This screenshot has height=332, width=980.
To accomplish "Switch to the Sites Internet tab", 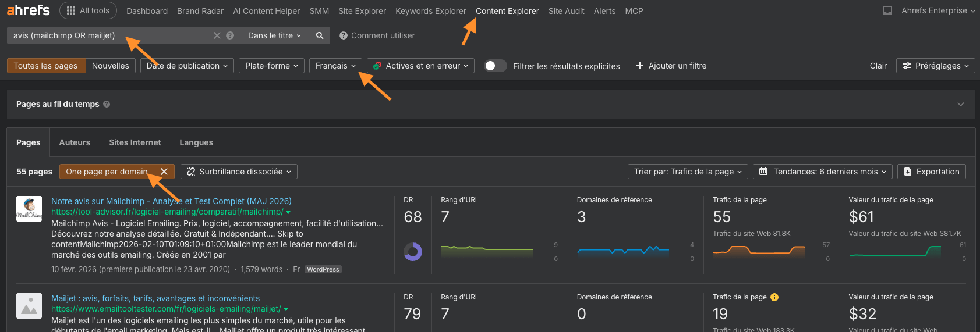I will pyautogui.click(x=135, y=142).
